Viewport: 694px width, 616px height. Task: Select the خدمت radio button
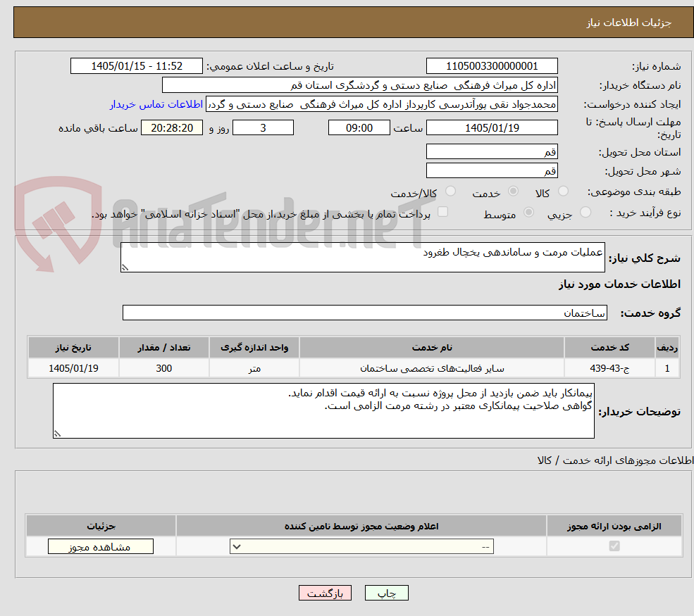point(513,191)
